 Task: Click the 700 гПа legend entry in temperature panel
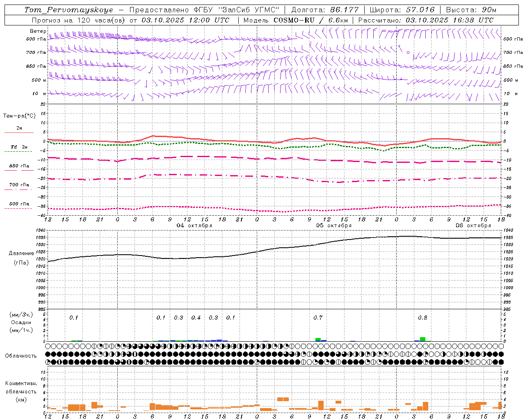pyautogui.click(x=19, y=185)
